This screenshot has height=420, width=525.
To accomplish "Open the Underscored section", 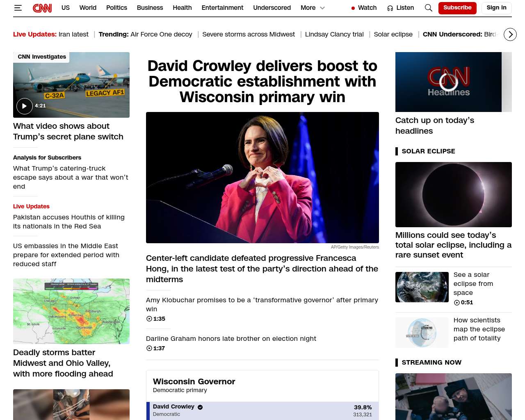I will (272, 8).
